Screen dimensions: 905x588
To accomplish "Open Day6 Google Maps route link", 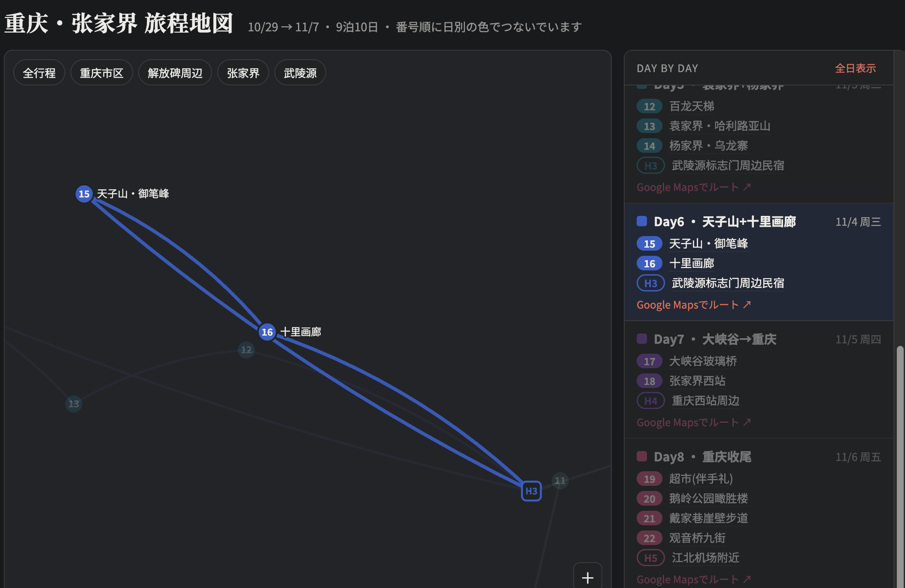I will click(x=694, y=305).
